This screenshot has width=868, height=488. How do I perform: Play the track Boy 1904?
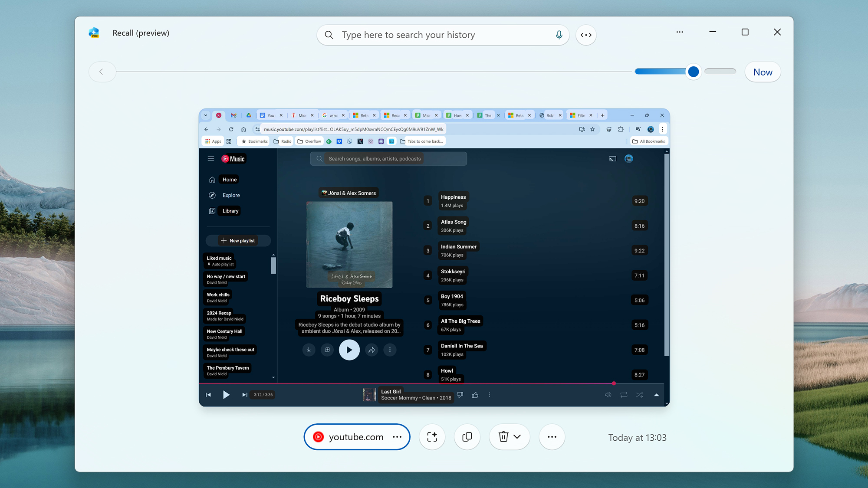pyautogui.click(x=452, y=296)
